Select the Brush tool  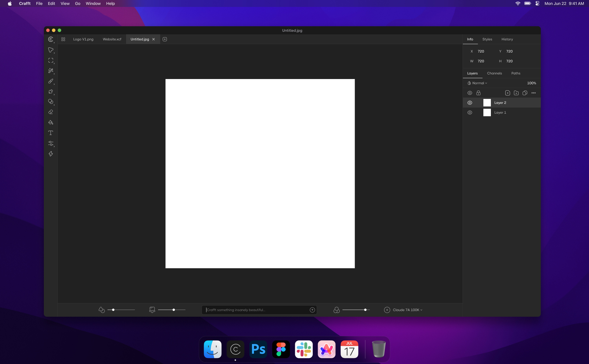pos(51,82)
